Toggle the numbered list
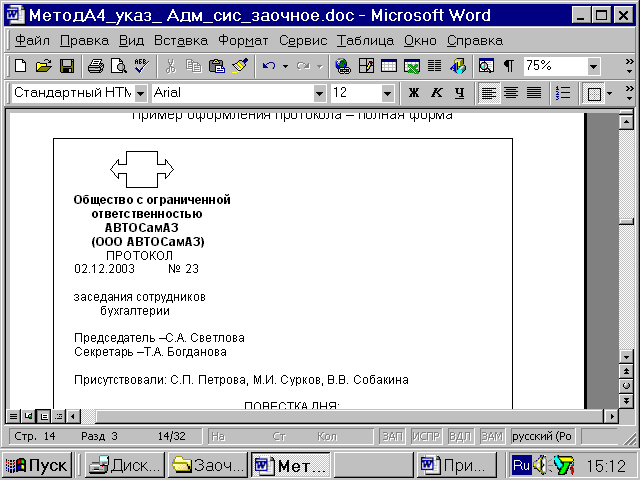 [x=563, y=93]
